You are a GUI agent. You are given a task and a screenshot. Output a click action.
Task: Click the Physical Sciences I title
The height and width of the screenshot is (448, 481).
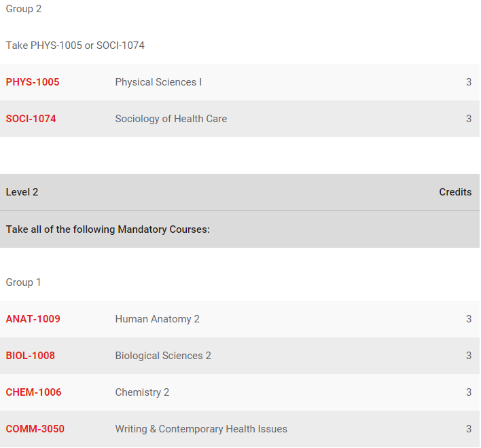[158, 82]
